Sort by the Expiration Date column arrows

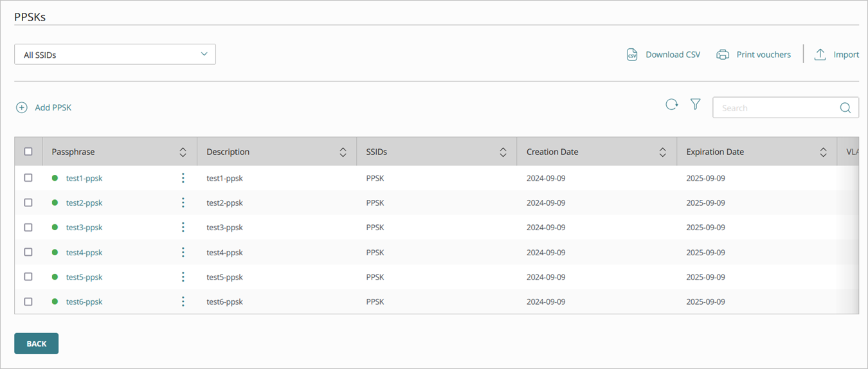click(x=823, y=152)
